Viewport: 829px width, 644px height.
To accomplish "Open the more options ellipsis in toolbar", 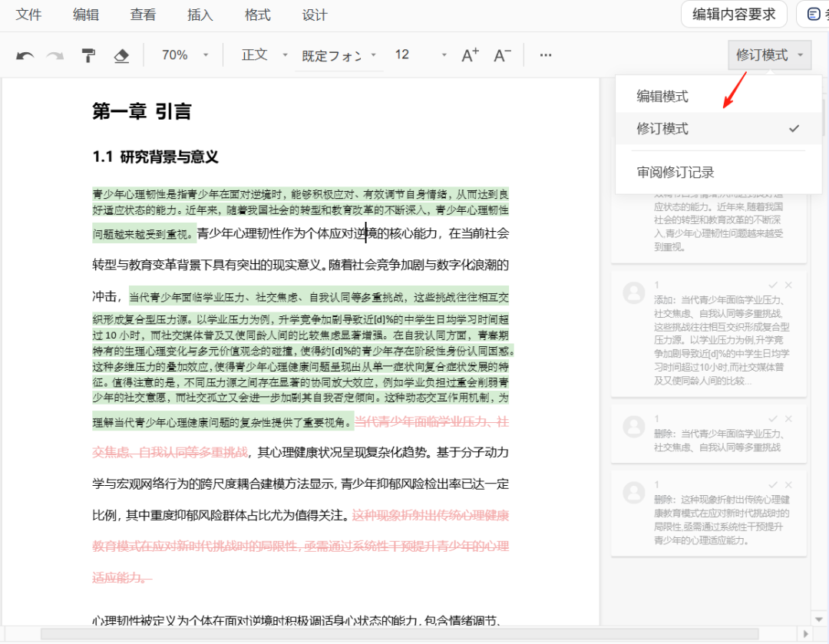I will tap(546, 55).
